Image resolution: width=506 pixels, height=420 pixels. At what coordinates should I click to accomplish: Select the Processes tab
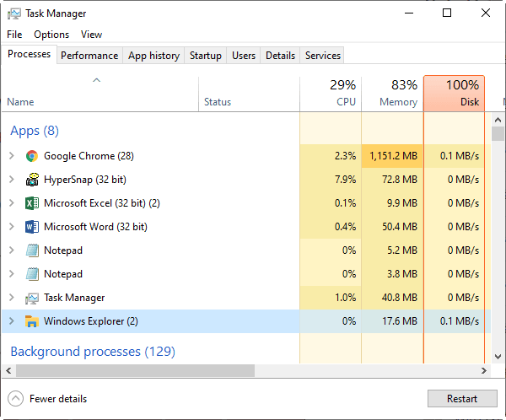click(29, 54)
